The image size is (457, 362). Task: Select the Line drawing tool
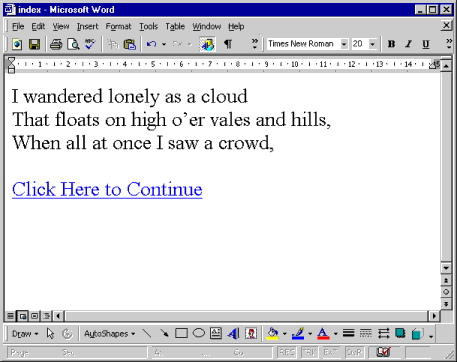[147, 334]
